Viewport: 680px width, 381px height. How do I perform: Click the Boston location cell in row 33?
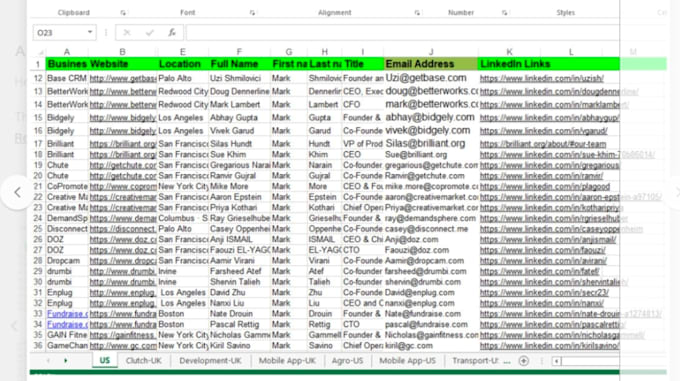(183, 314)
